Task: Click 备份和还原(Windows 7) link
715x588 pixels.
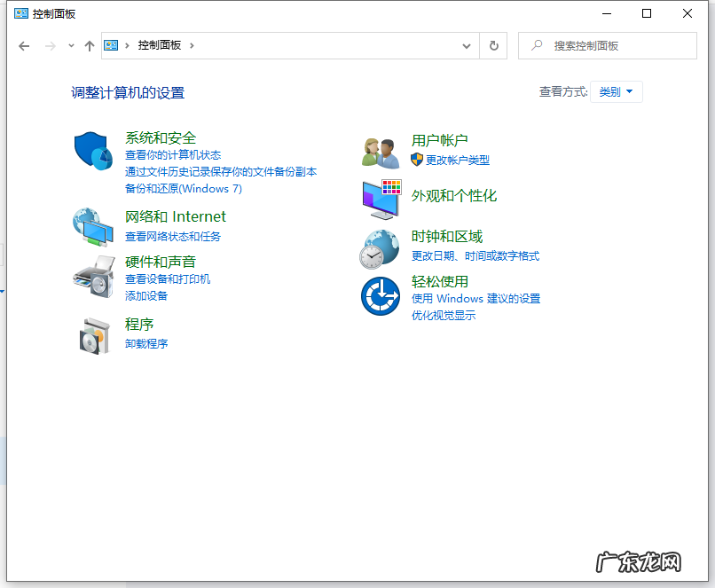Action: (x=183, y=189)
